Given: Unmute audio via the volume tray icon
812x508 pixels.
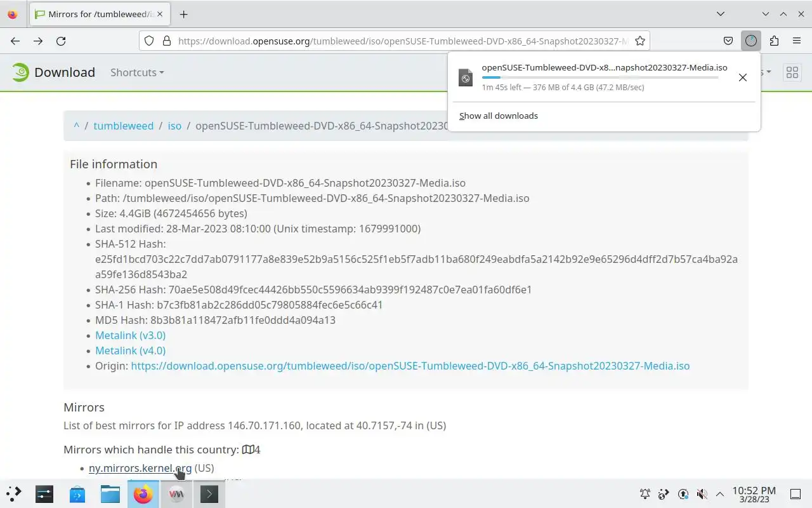Looking at the screenshot, I should (702, 494).
